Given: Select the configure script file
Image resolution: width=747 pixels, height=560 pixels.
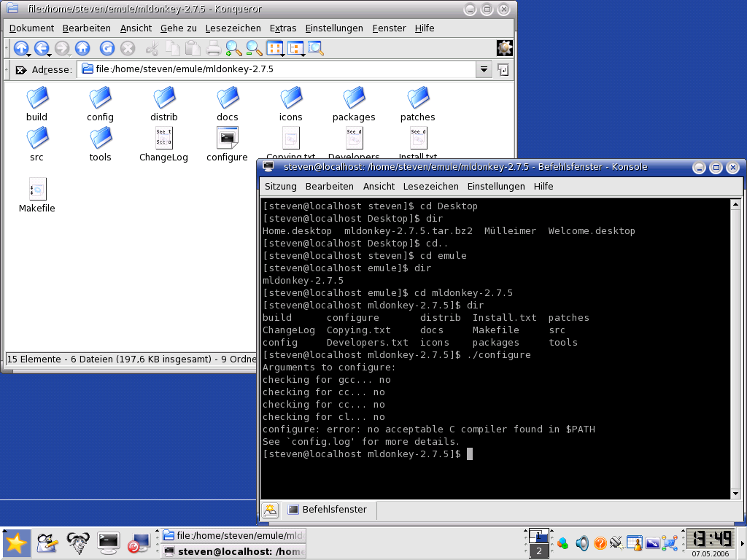Looking at the screenshot, I should pos(228,144).
